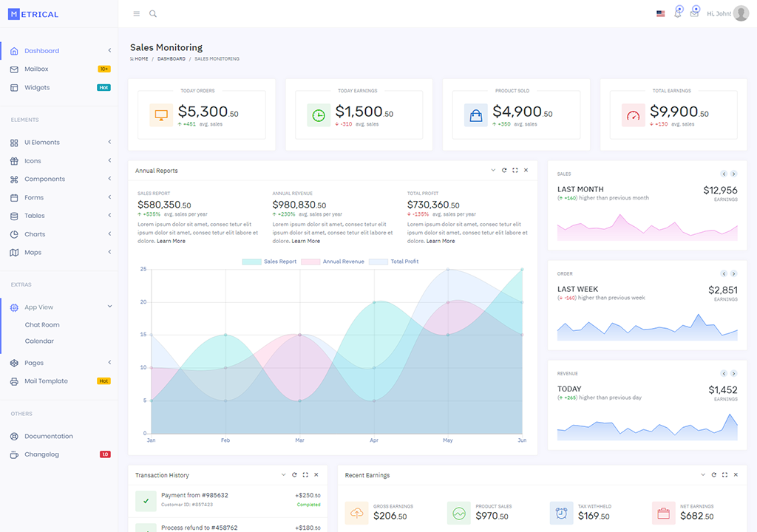The height and width of the screenshot is (532, 757).
Task: Click next arrow on Sales Last Month card
Action: point(733,174)
